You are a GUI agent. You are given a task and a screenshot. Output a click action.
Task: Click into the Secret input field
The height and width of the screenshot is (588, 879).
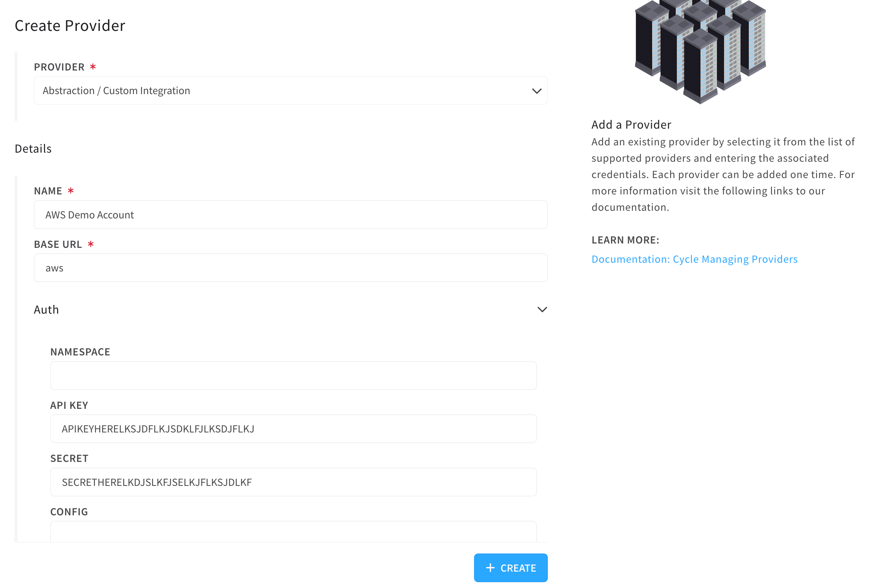click(x=293, y=482)
